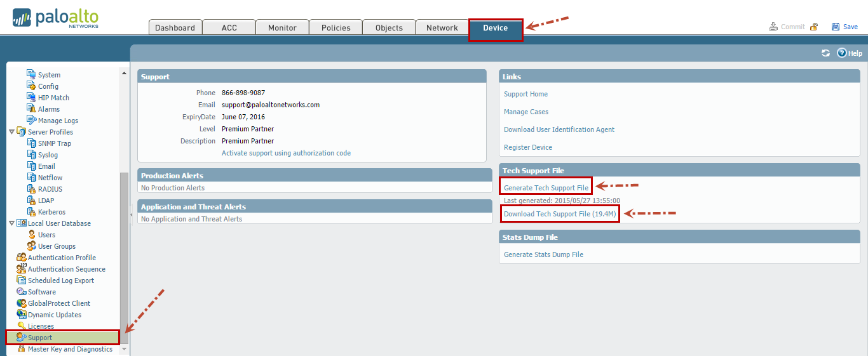868x356 pixels.
Task: Click the refresh icon next to Help
Action: pyautogui.click(x=825, y=53)
